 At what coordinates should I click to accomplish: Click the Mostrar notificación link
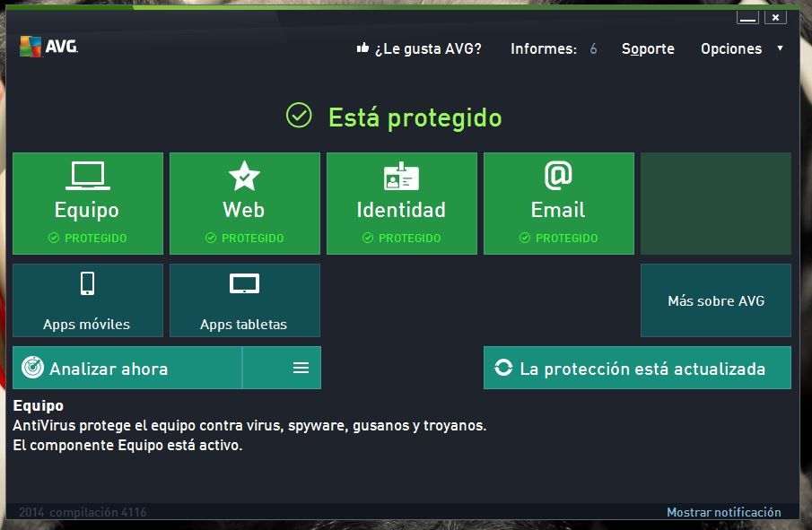tap(723, 512)
